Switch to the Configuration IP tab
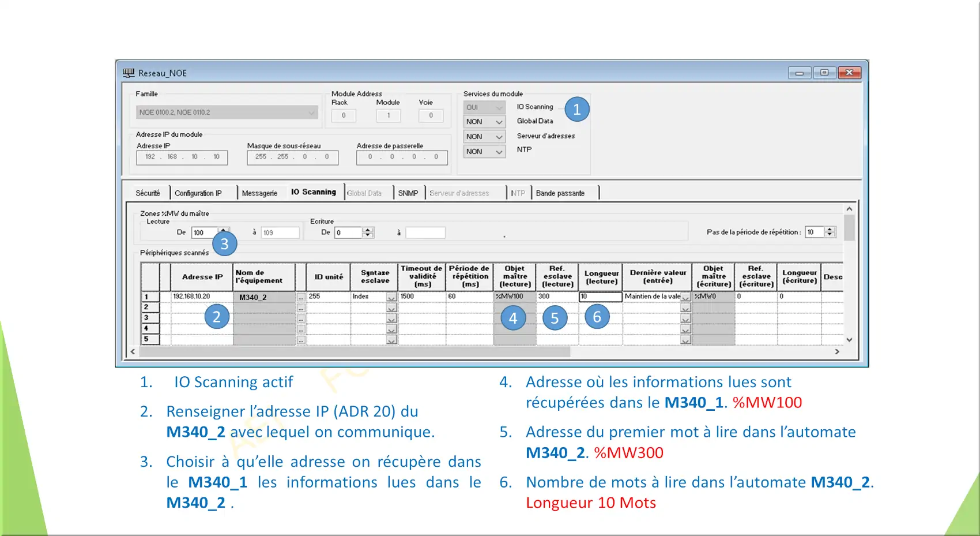Image resolution: width=980 pixels, height=536 pixels. click(198, 193)
